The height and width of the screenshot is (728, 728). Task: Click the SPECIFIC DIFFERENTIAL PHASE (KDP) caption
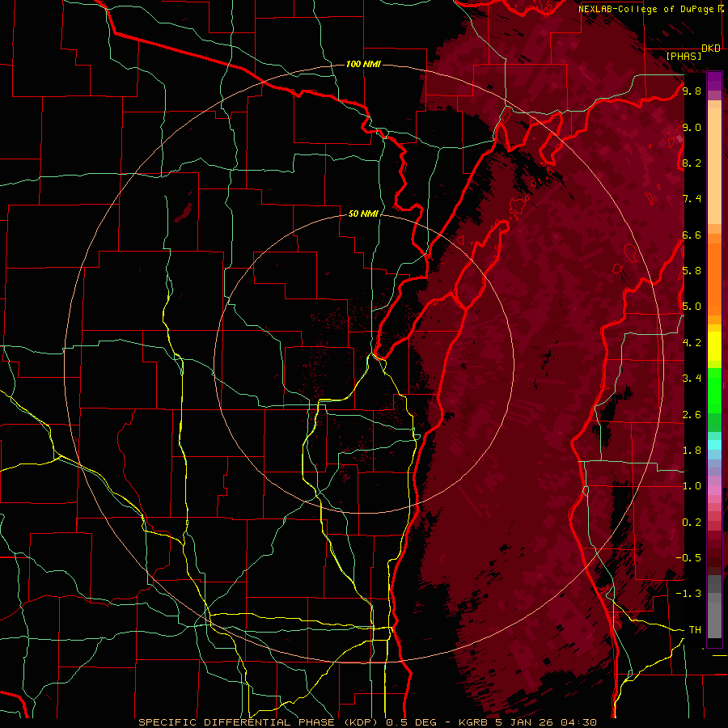point(259,722)
